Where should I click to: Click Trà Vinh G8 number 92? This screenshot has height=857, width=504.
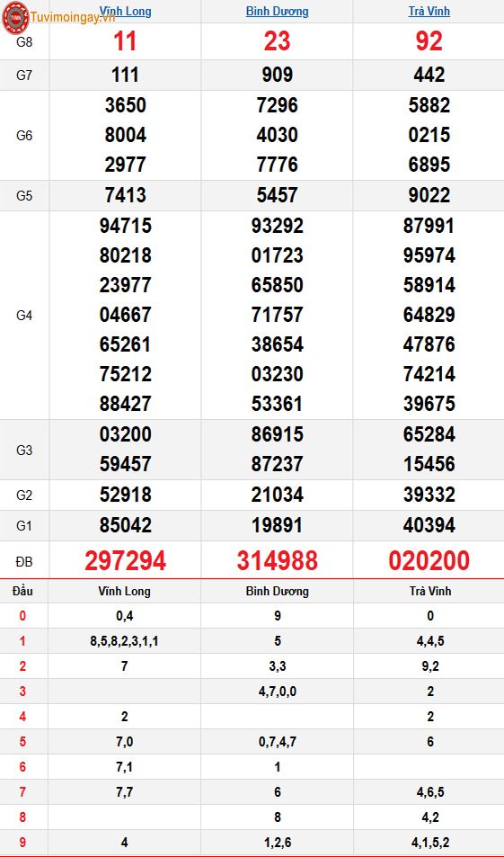coord(429,41)
